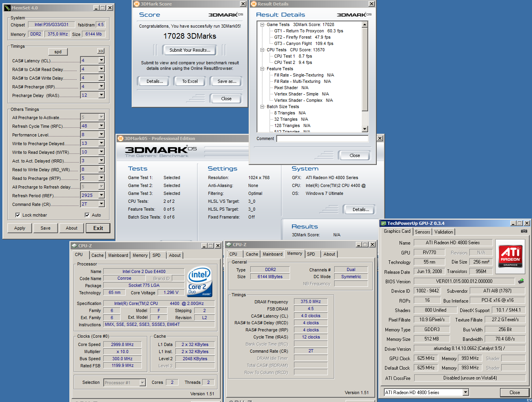532x402 pixels.
Task: Switch to Memory tab in left CPU-Z
Action: [x=140, y=255]
